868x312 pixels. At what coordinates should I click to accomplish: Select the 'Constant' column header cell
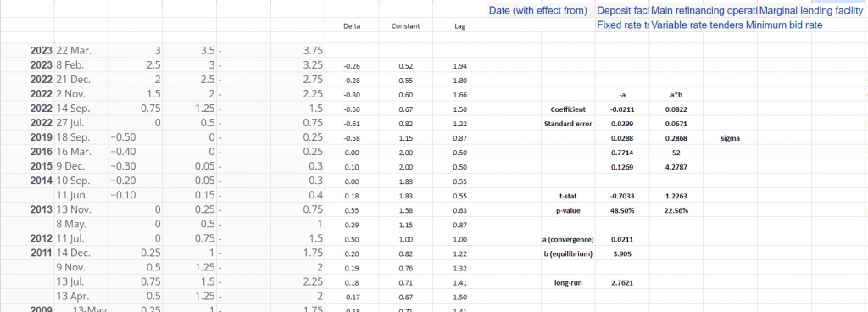[405, 26]
